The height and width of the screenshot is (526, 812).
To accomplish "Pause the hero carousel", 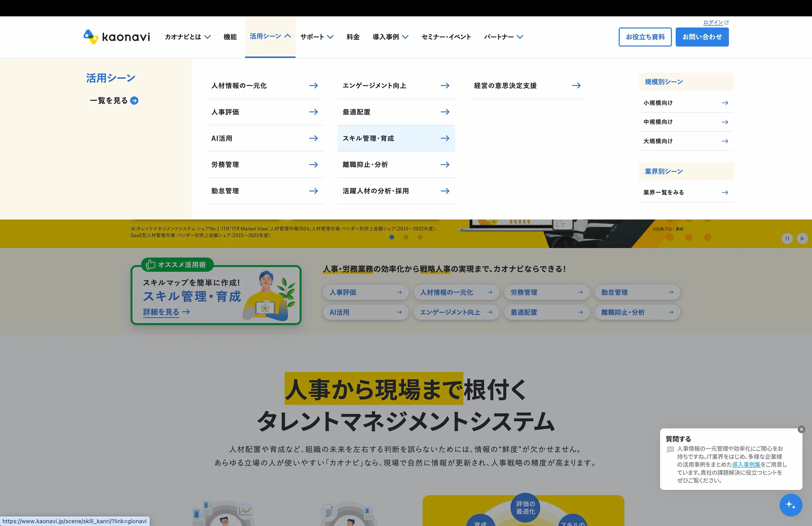I will 787,238.
